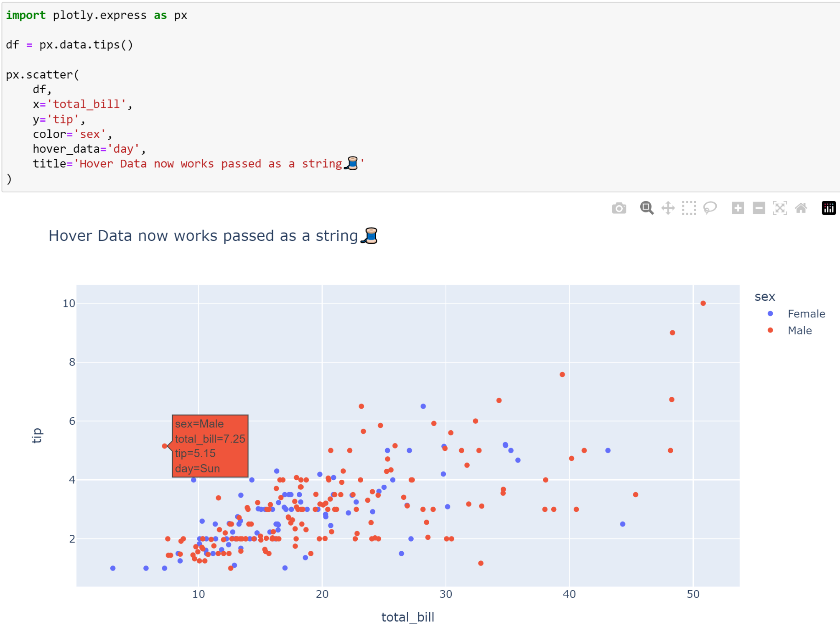Click the x-axis tick label 10
The width and height of the screenshot is (840, 629).
199,594
